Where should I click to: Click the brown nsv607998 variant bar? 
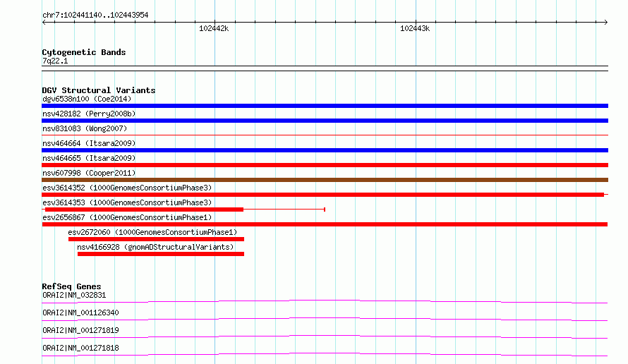[325, 180]
